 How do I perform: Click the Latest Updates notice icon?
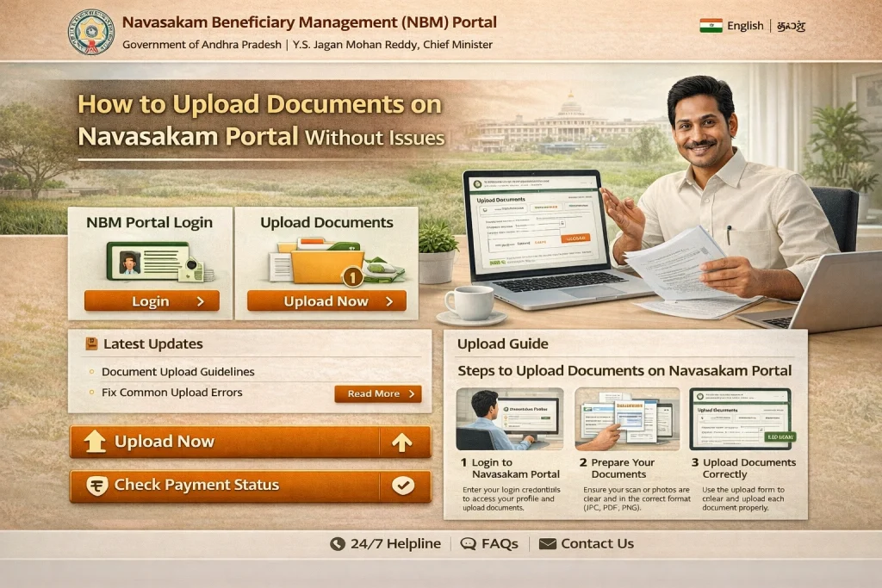coord(91,344)
